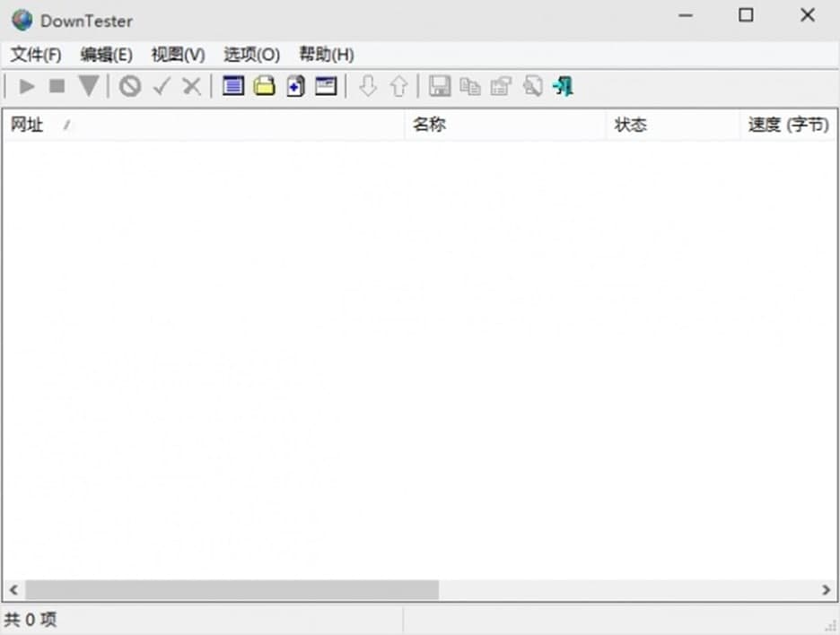Click the Disable circle-slash toolbar icon
Image resolution: width=840 pixels, height=635 pixels.
[130, 86]
